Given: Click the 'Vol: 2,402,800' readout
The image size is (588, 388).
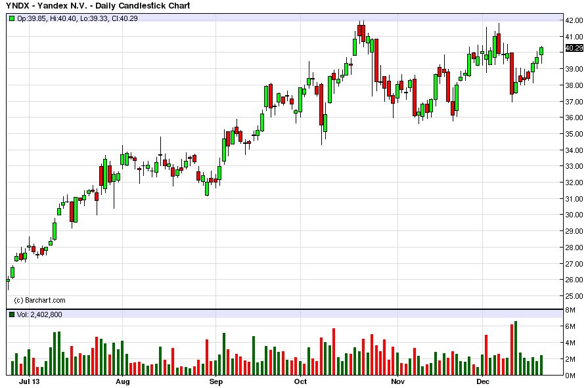Looking at the screenshot, I should [39, 314].
